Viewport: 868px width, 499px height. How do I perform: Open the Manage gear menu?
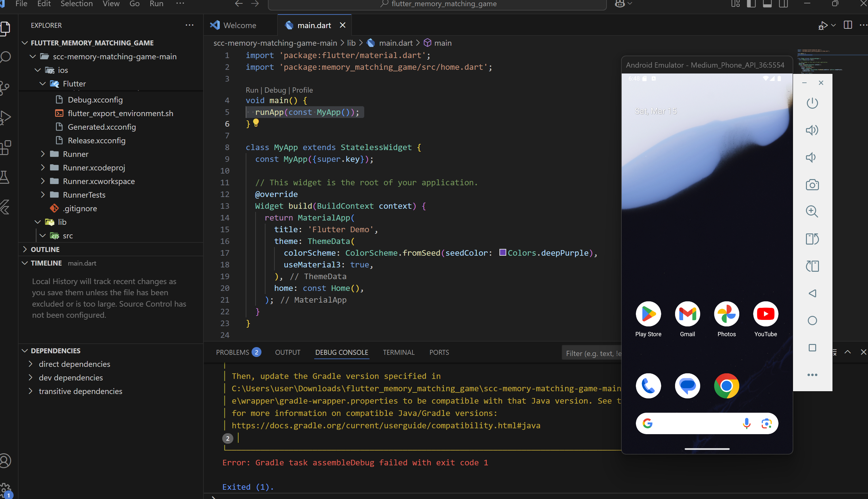[6, 490]
